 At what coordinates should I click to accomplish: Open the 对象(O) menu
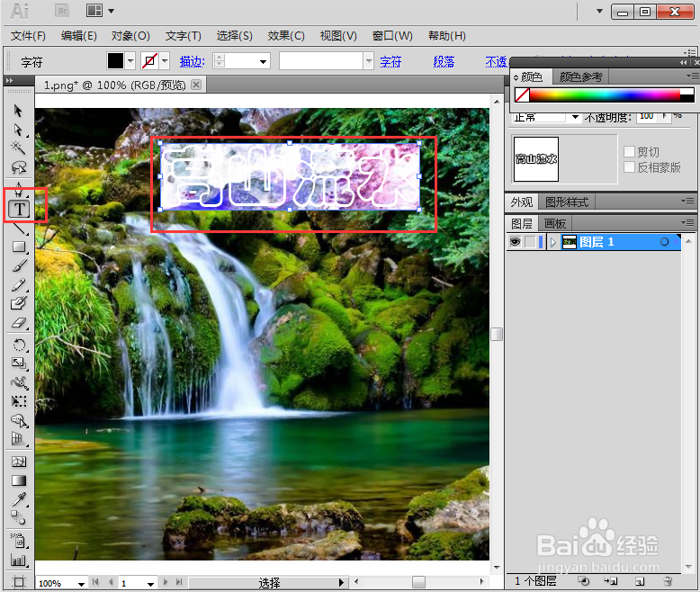pos(130,36)
